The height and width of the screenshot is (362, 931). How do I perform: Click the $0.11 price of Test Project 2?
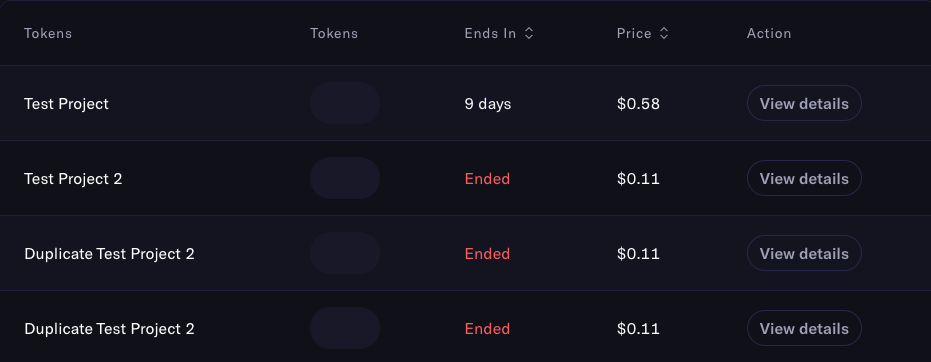tap(638, 179)
